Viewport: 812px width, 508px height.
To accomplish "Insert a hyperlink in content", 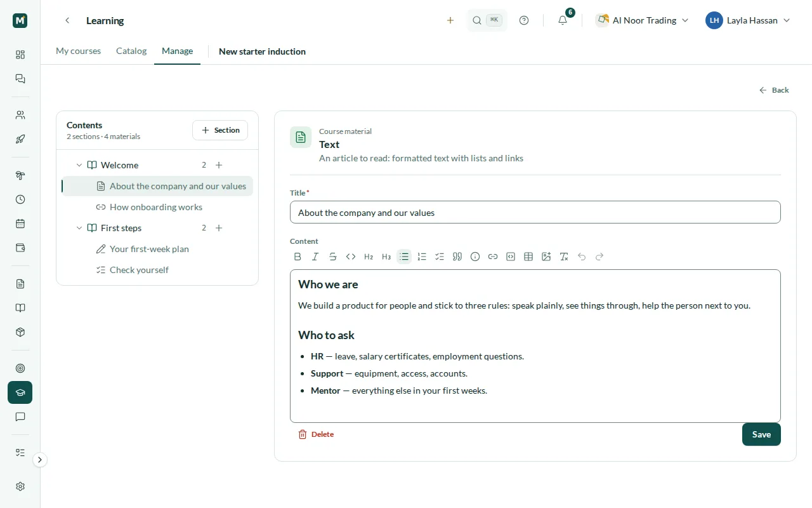I will pyautogui.click(x=493, y=257).
